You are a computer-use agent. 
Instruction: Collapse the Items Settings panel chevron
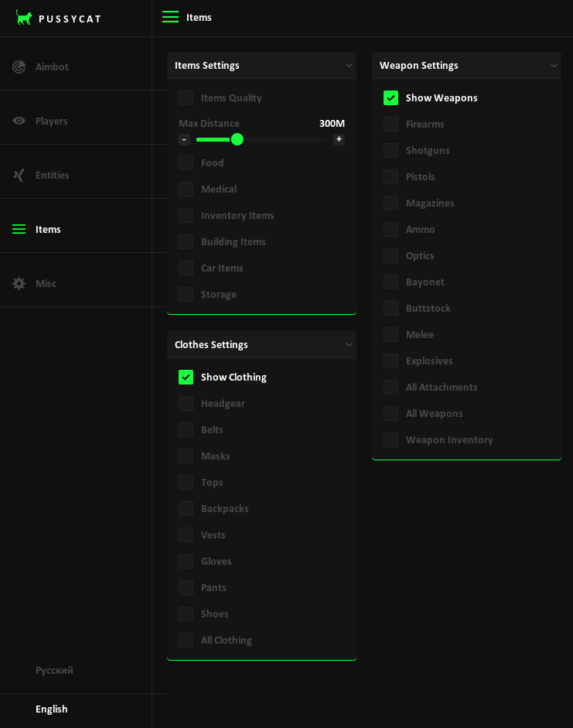pyautogui.click(x=349, y=65)
